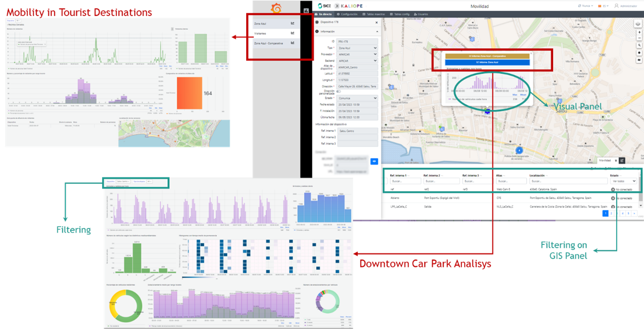The image size is (644, 329).
Task: Open the Configuración tab
Action: click(347, 15)
